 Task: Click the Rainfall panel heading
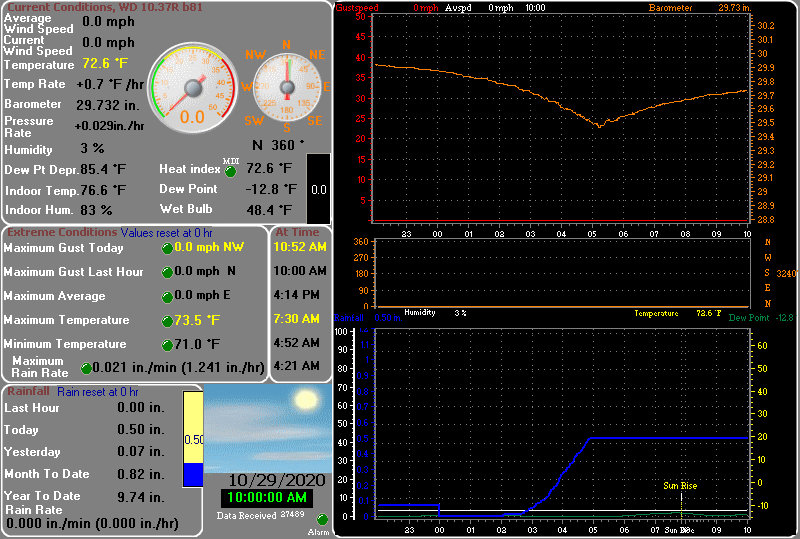pyautogui.click(x=30, y=392)
